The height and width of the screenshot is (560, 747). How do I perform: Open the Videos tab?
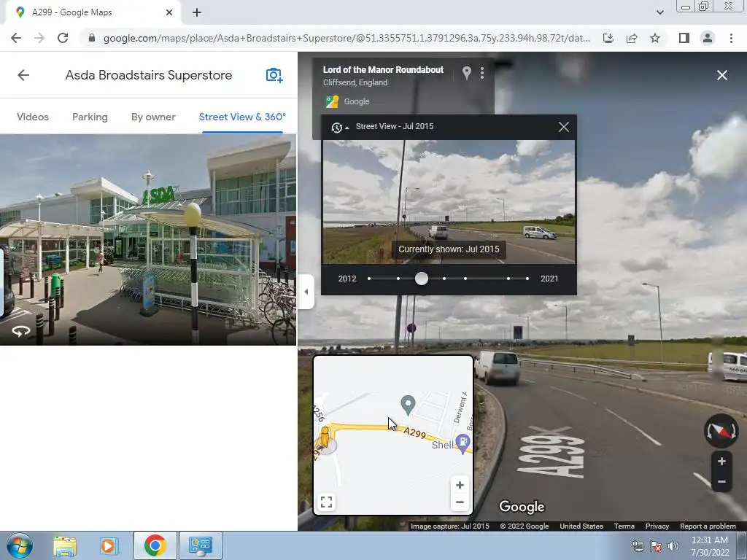[x=32, y=117]
